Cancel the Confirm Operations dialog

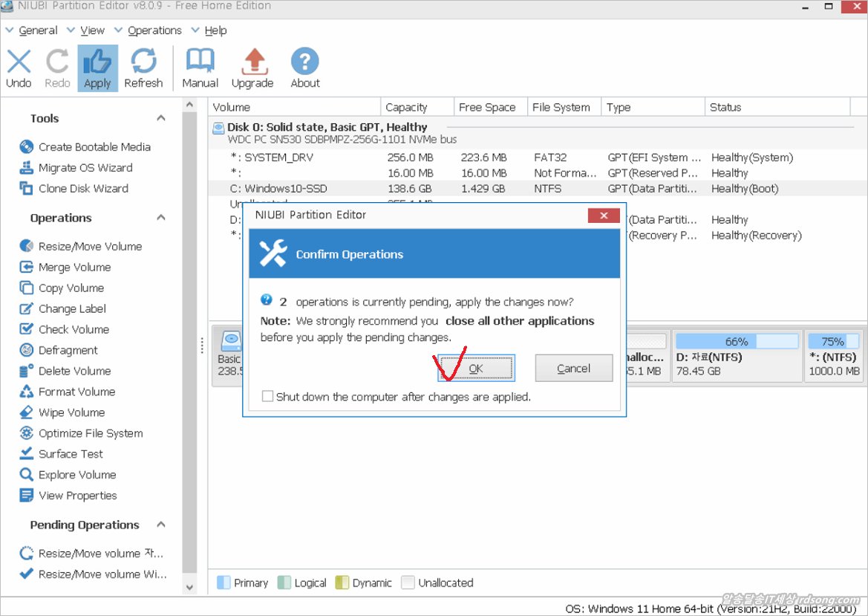[573, 369]
